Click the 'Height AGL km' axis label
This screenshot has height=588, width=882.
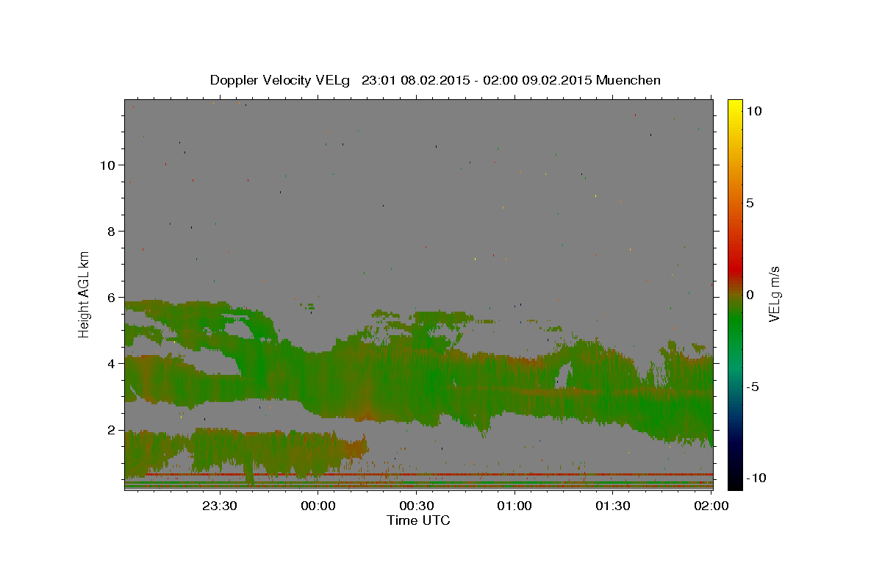85,293
